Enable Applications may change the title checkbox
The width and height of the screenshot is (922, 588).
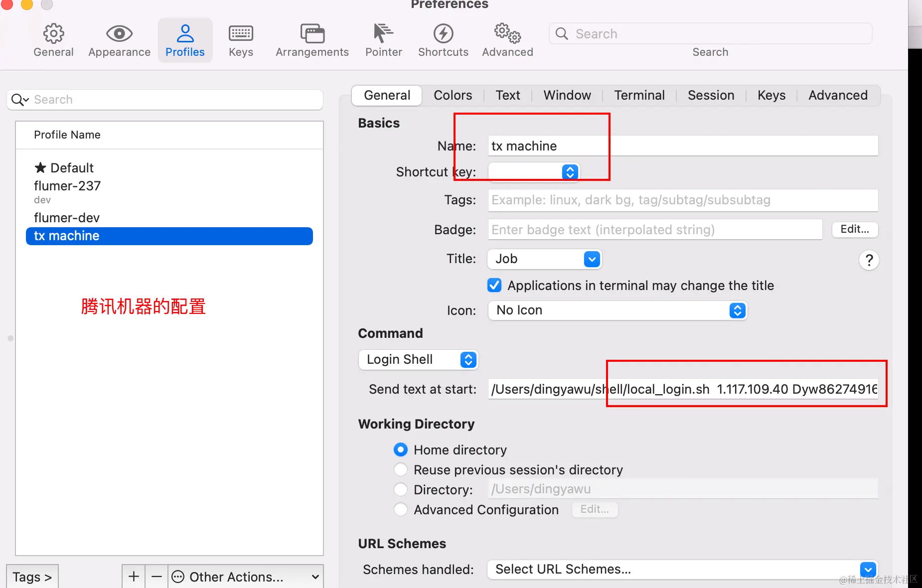click(x=494, y=285)
